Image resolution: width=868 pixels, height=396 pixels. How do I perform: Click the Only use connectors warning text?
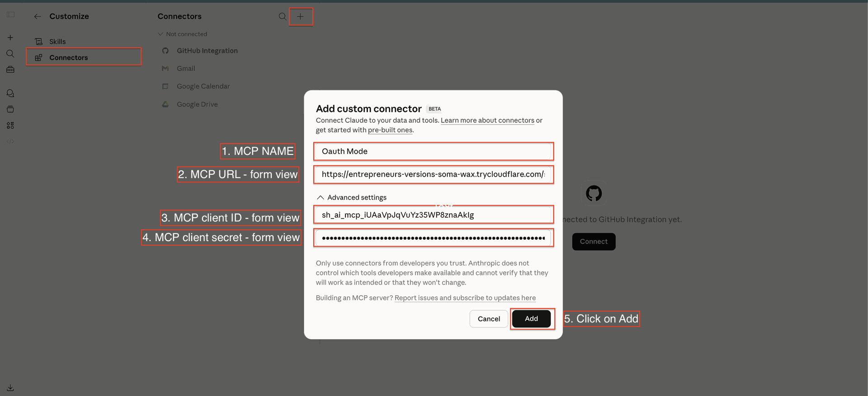click(x=432, y=273)
